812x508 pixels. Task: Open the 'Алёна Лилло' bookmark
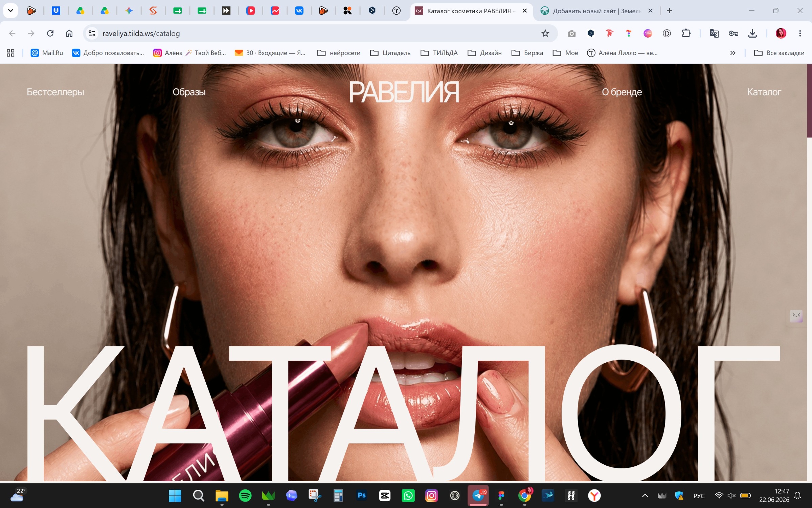623,53
